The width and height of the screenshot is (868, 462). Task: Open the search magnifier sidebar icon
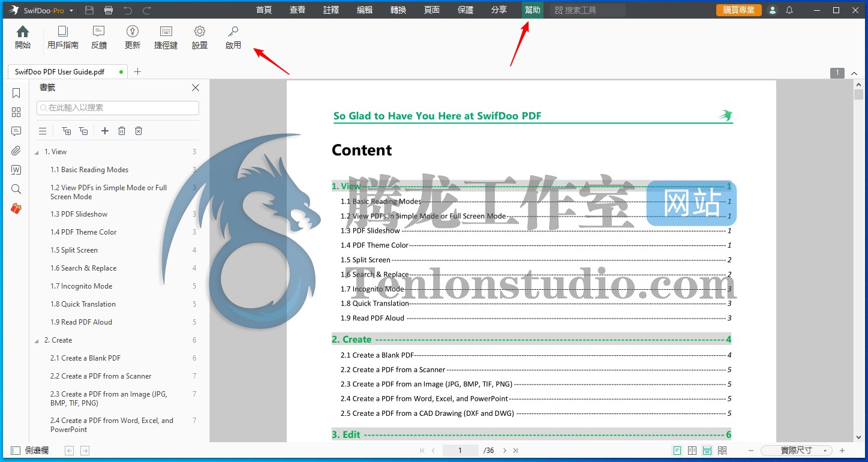click(16, 189)
